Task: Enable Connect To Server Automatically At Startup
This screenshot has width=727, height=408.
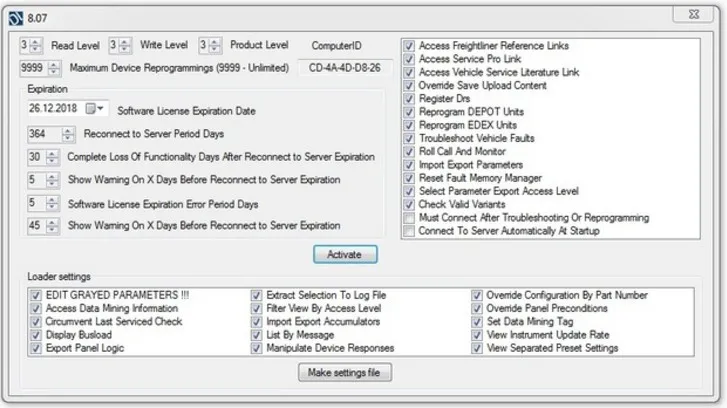Action: [x=408, y=231]
